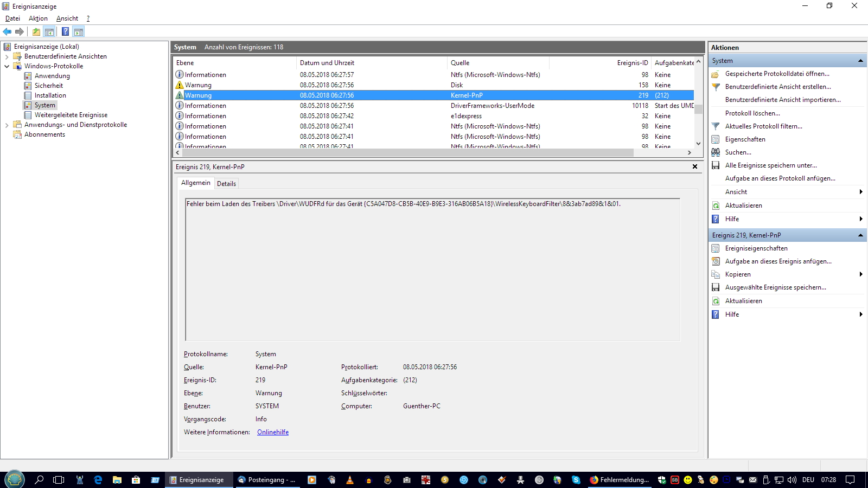Viewport: 868px width, 488px height.
Task: Click the Ereigniseigenschaften icon
Action: [716, 248]
